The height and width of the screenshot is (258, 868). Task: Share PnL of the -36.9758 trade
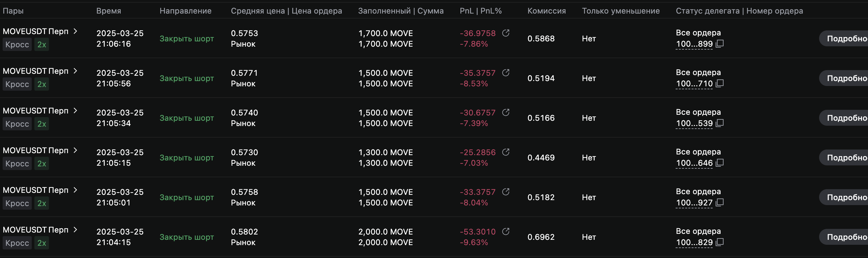505,33
